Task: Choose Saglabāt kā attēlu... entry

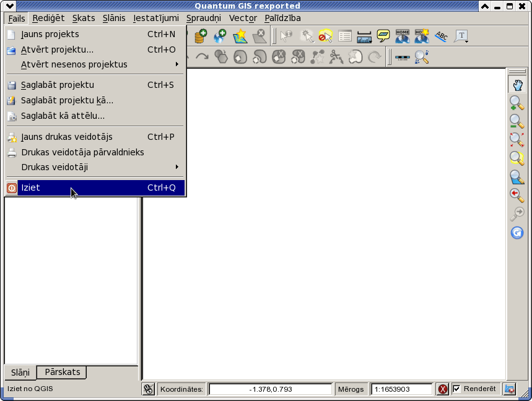Action: (x=95, y=116)
